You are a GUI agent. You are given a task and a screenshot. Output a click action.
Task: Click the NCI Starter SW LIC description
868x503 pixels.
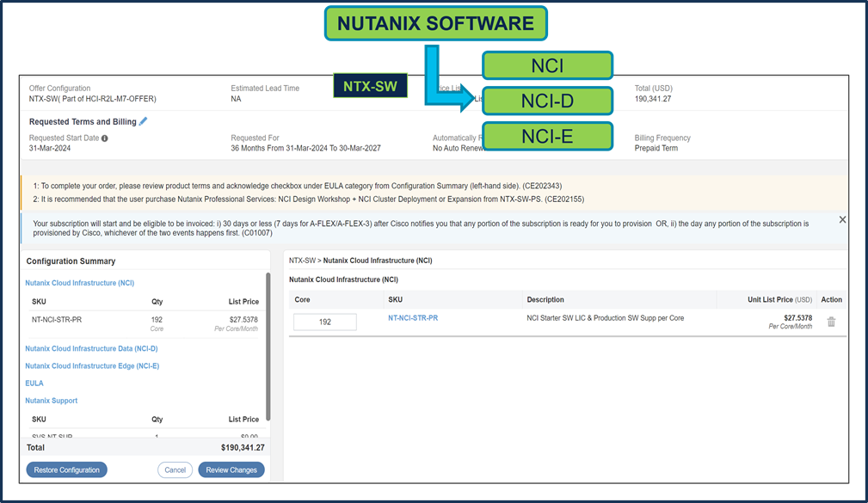pyautogui.click(x=605, y=318)
